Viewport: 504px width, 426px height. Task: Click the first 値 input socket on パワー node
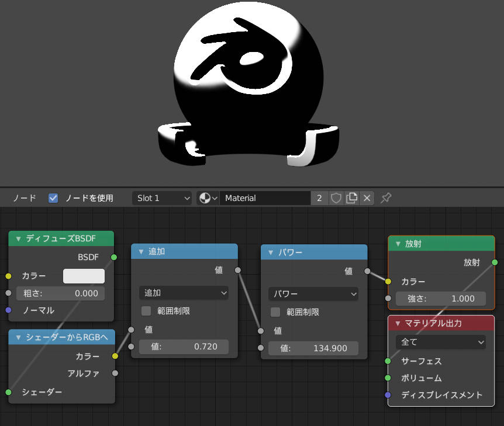pos(261,331)
